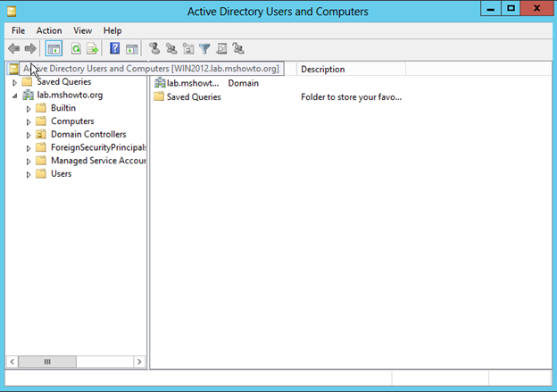This screenshot has height=392, width=557.
Task: Click Create new group toolbar icon
Action: [171, 48]
